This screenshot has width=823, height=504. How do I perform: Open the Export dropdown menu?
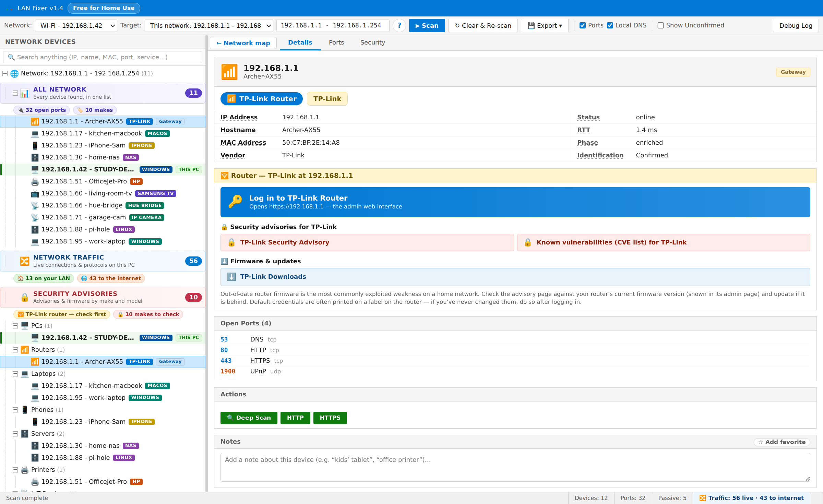point(545,26)
